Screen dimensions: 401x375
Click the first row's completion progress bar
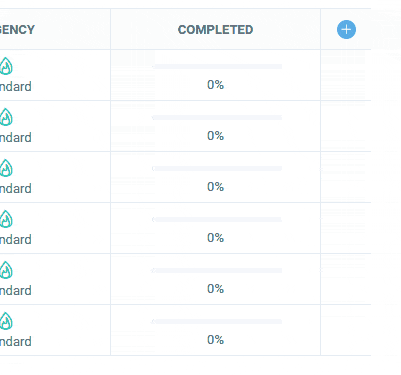[217, 66]
